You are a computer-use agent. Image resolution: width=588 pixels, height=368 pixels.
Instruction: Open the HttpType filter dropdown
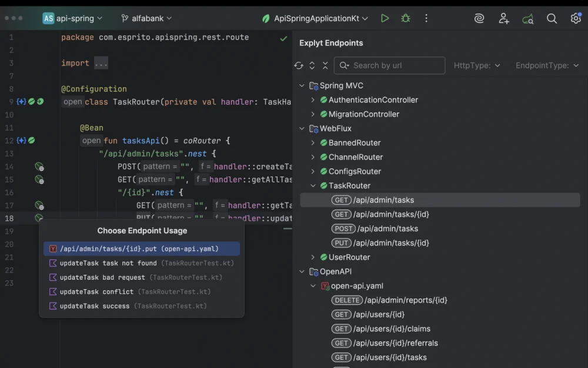(x=477, y=65)
